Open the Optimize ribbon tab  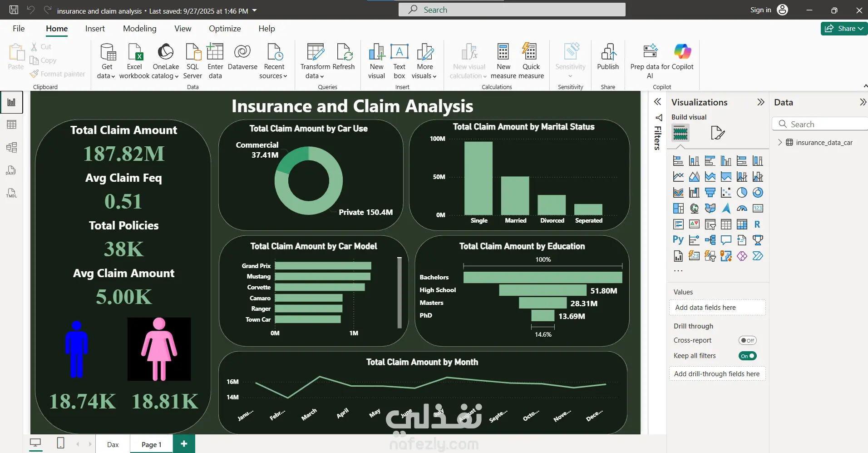coord(225,29)
